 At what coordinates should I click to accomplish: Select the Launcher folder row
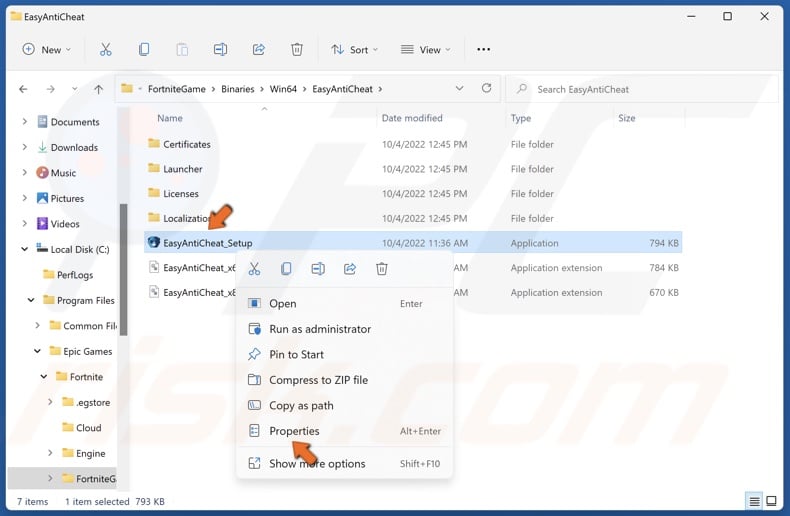pos(413,169)
